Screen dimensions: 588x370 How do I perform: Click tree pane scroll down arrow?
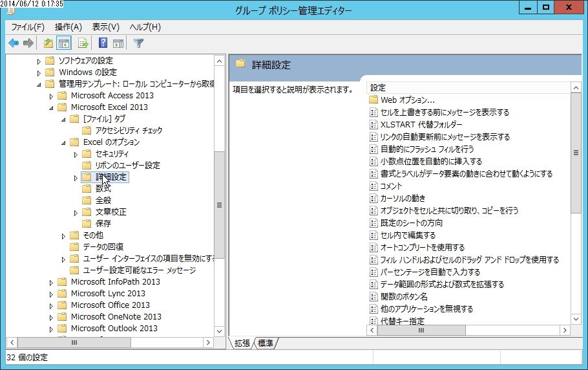click(220, 331)
